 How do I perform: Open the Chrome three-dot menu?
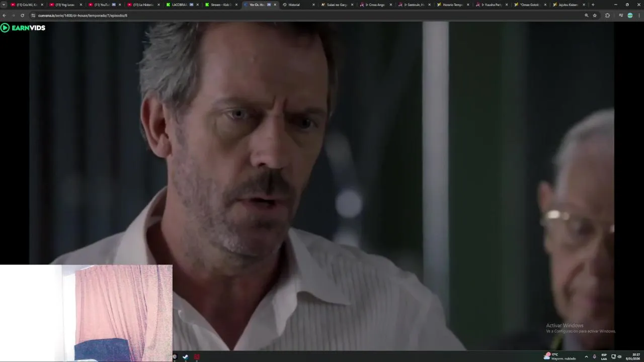click(x=638, y=16)
